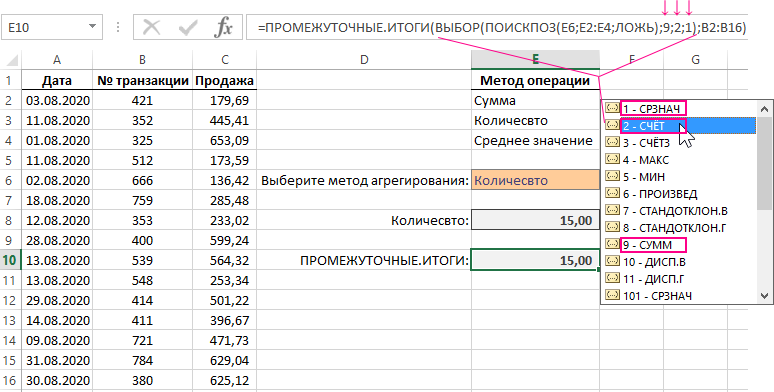Click icon beside 101 - СРЗНАЧ entry
774x392 pixels.
pos(612,295)
